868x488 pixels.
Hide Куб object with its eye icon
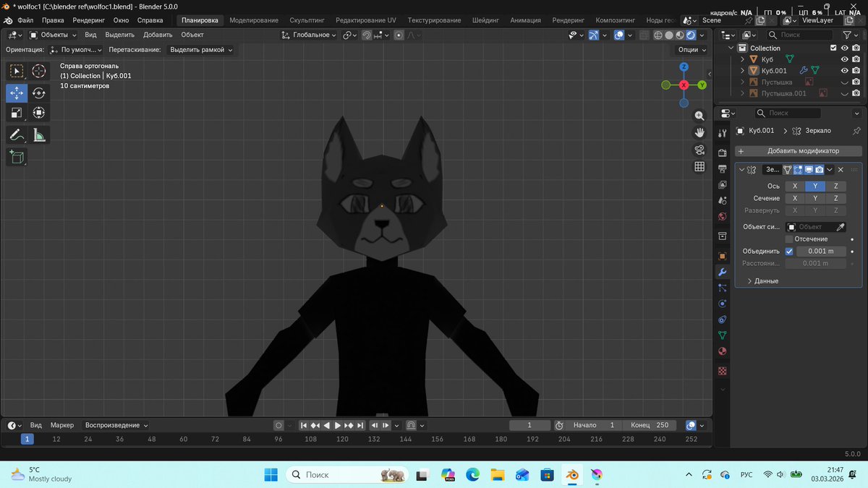tap(844, 59)
